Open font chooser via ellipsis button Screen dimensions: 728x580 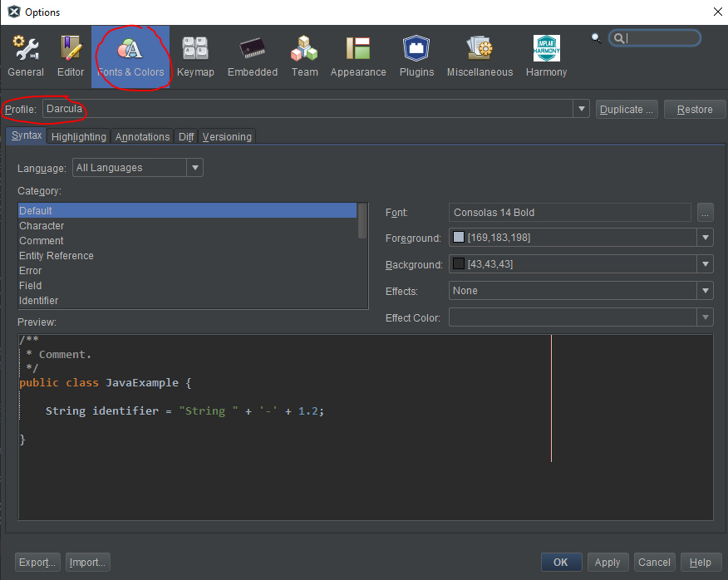point(705,213)
